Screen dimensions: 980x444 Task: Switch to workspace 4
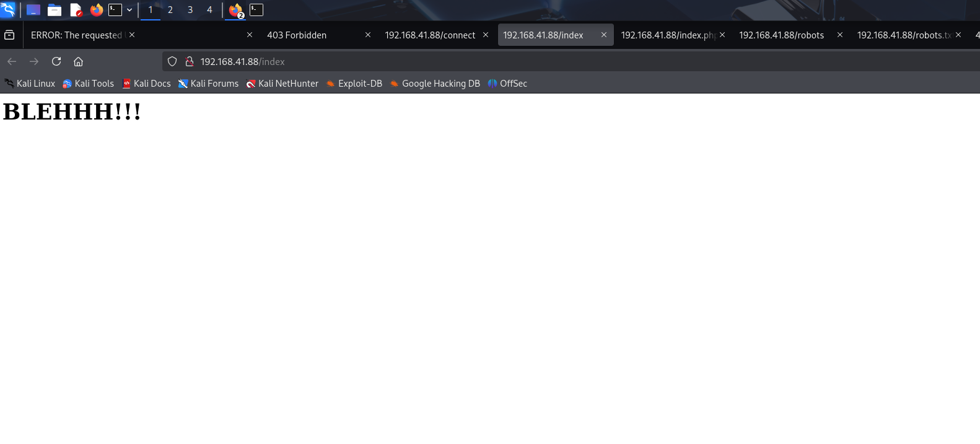click(x=209, y=10)
